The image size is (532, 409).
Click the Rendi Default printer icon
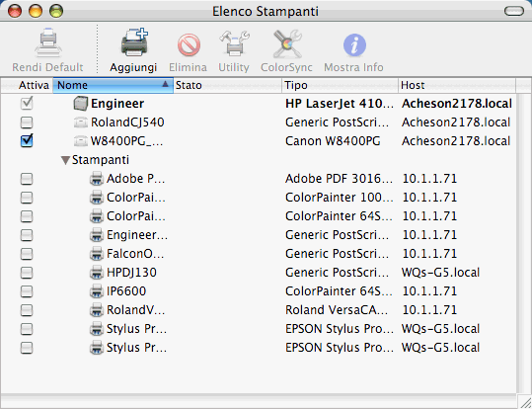pyautogui.click(x=48, y=43)
